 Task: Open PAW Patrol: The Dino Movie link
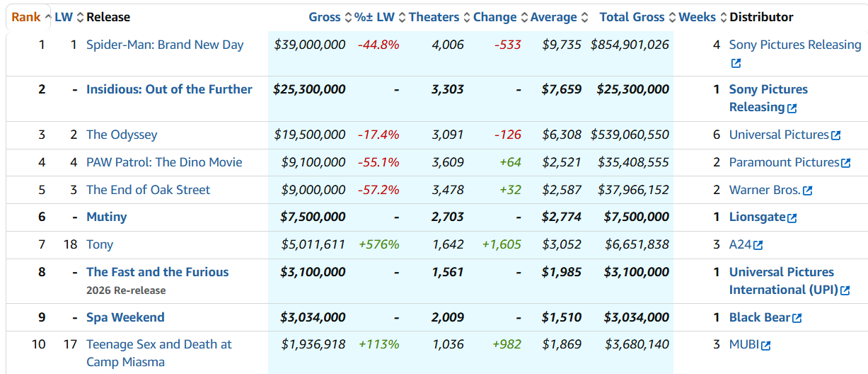[x=164, y=162]
